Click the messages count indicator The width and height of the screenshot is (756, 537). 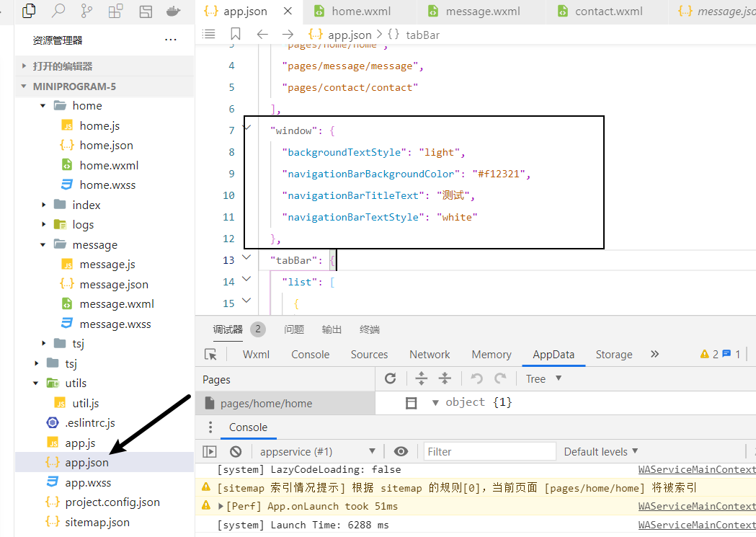tap(731, 355)
